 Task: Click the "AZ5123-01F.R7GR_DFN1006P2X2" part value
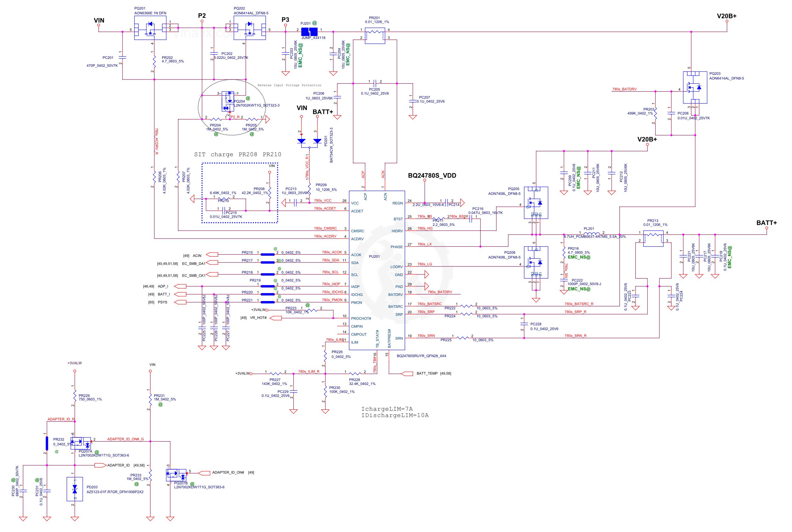[115, 492]
